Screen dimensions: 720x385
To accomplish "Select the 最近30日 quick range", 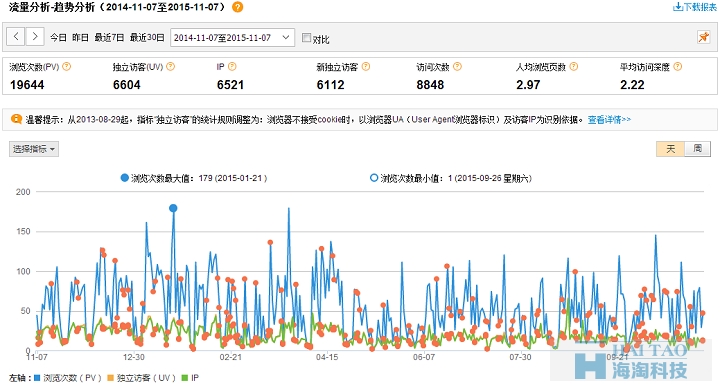I will [x=147, y=38].
